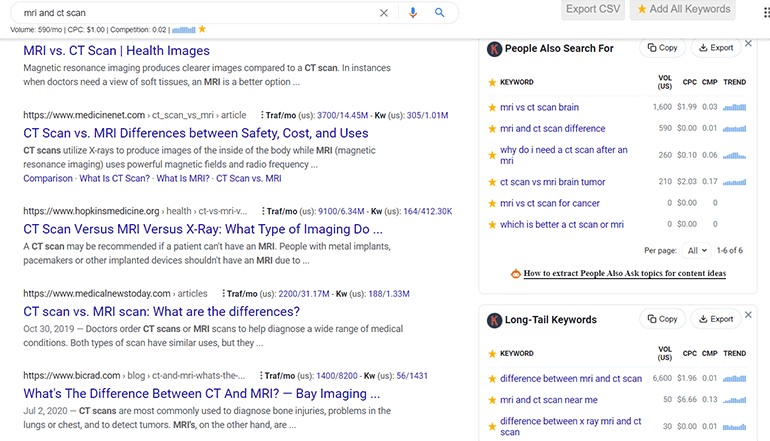Open 'What Is CT Scan?' sitelink
The image size is (770, 441).
click(114, 179)
